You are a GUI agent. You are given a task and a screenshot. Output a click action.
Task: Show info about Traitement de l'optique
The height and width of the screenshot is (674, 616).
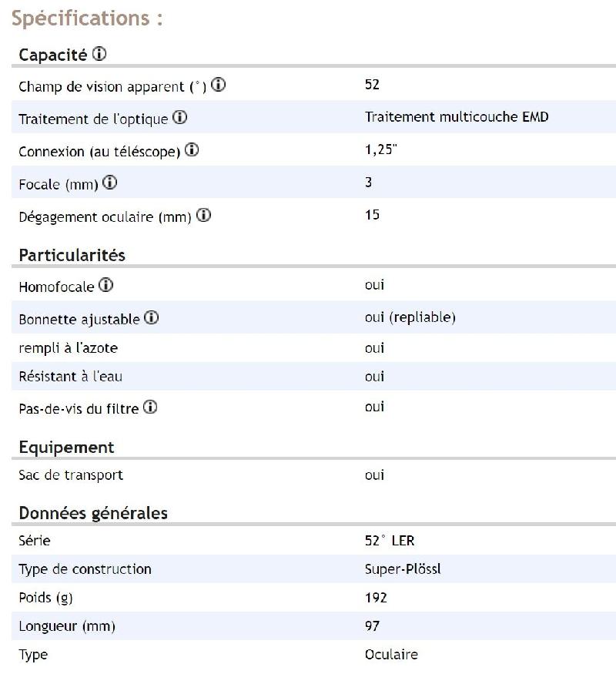[179, 118]
